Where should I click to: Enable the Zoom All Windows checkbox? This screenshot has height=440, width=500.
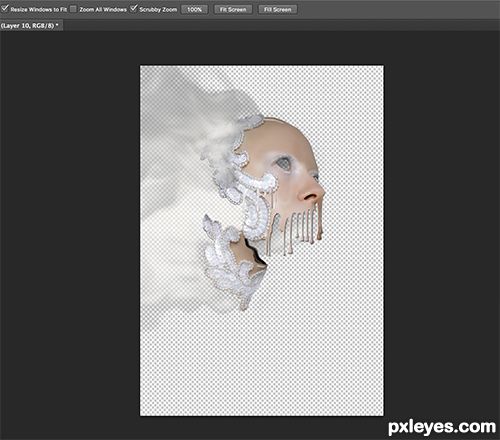pos(73,9)
